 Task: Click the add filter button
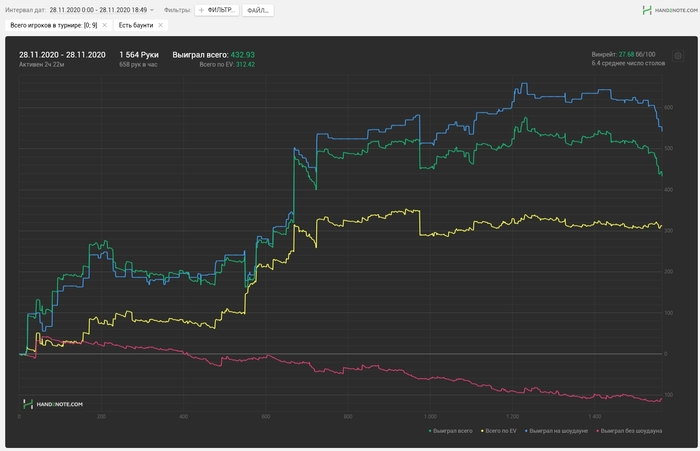click(215, 10)
